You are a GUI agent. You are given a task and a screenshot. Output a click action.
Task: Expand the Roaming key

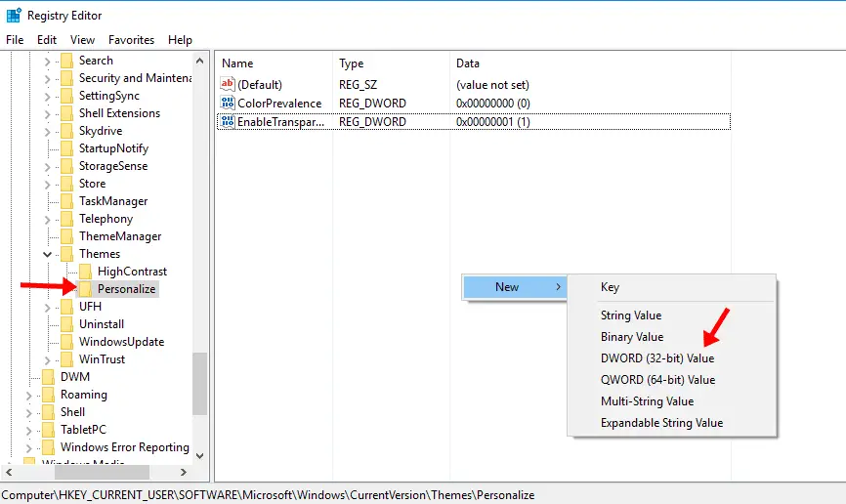pyautogui.click(x=28, y=396)
